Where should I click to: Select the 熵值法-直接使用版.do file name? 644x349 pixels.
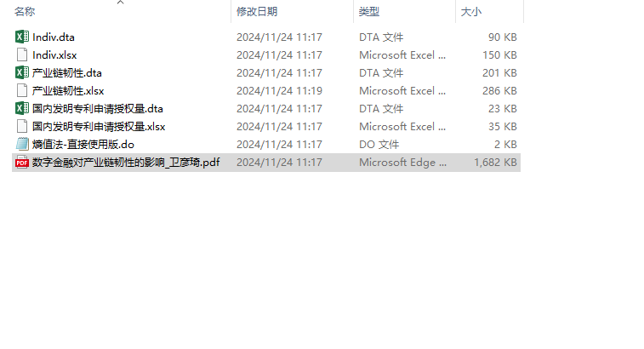(x=83, y=144)
